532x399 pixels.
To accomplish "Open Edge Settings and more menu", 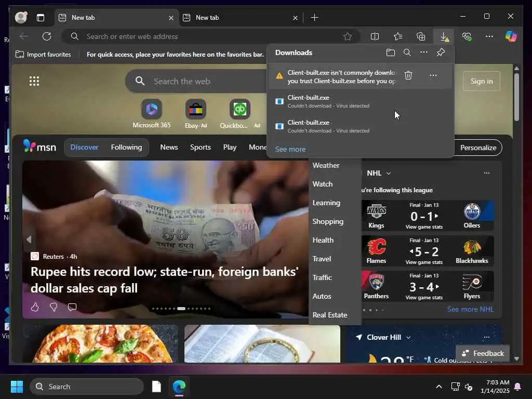I will [489, 36].
